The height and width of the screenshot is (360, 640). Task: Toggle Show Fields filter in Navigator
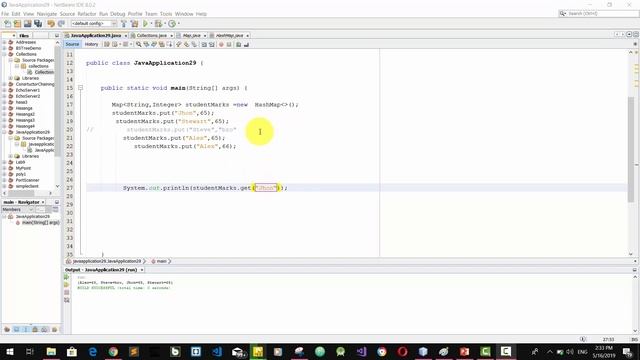[16, 329]
